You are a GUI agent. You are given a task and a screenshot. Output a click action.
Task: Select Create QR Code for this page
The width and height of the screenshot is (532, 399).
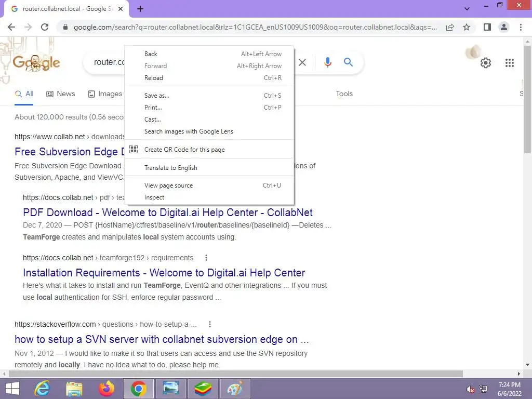point(209,149)
